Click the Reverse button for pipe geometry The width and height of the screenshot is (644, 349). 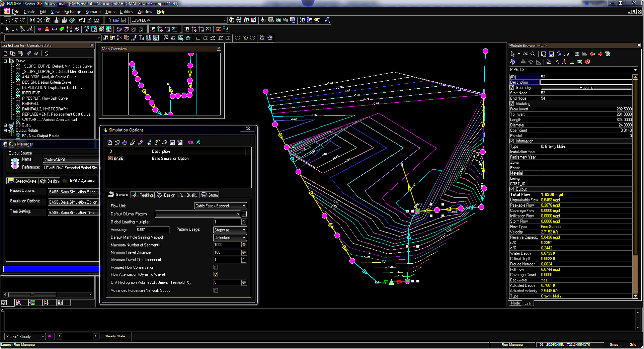pos(586,87)
